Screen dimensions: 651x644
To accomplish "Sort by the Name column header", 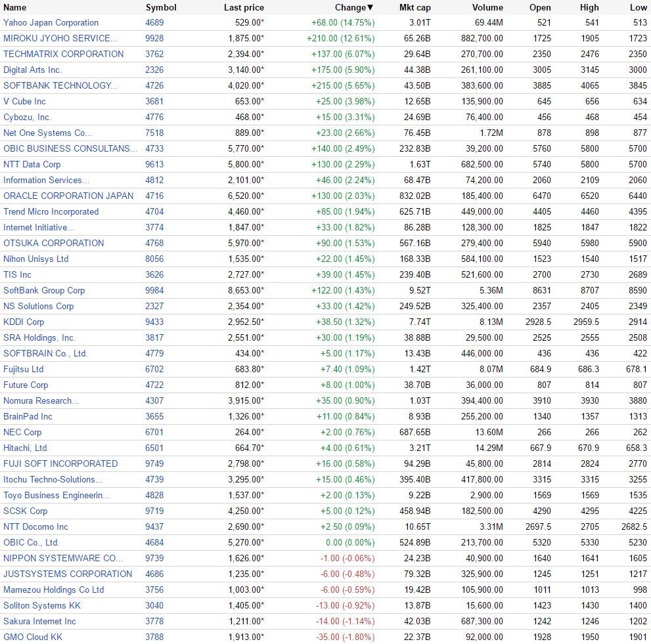I will click(x=14, y=7).
